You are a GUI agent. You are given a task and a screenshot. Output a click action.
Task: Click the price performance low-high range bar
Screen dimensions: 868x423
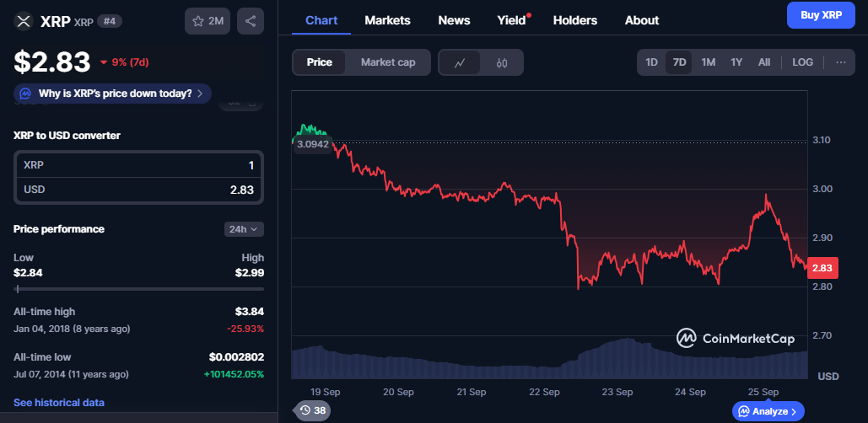pos(138,289)
